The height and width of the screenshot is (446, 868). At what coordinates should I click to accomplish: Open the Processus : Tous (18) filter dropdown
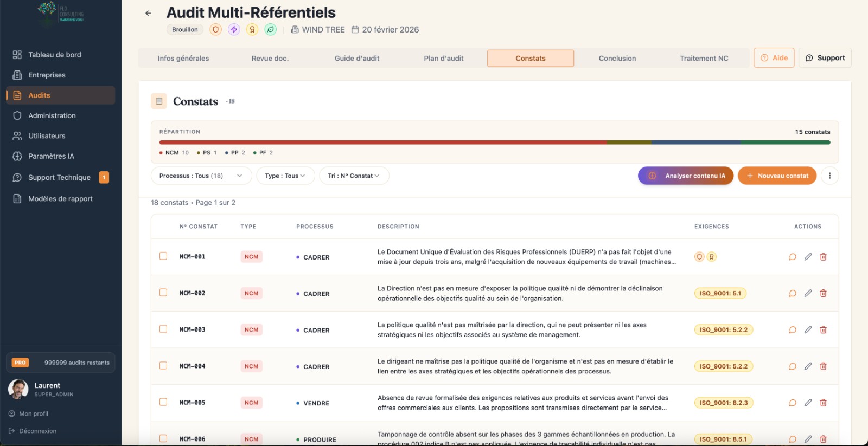[201, 176]
